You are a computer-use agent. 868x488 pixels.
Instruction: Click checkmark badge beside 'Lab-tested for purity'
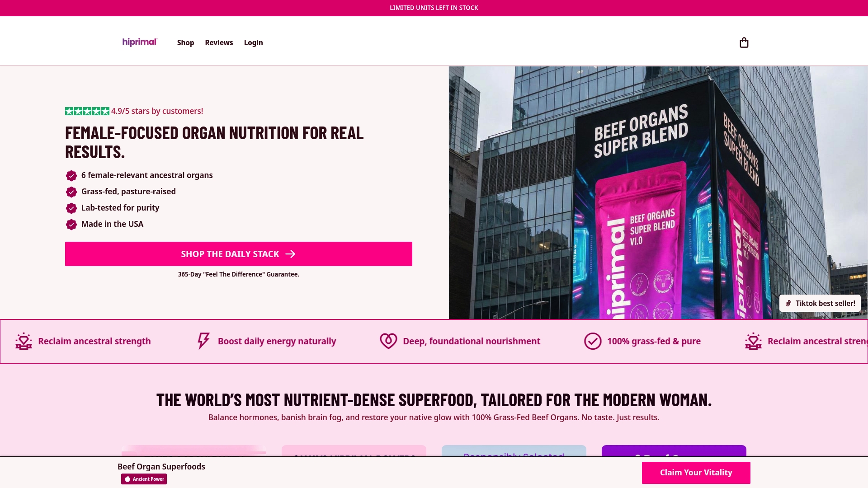(71, 208)
